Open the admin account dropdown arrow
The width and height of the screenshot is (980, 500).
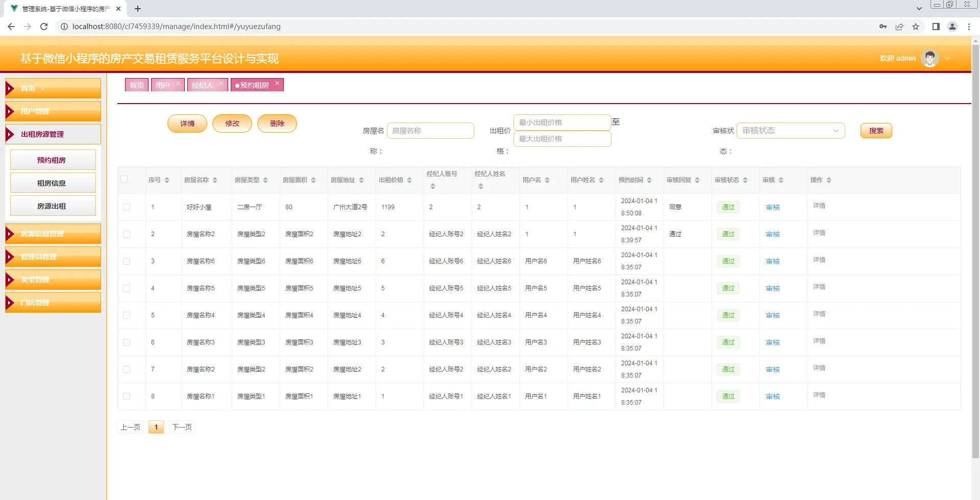(948, 58)
